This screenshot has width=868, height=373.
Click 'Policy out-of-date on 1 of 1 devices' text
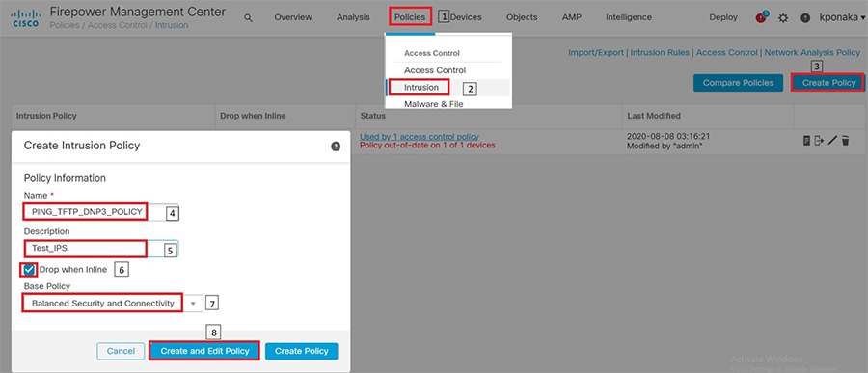[x=427, y=145]
